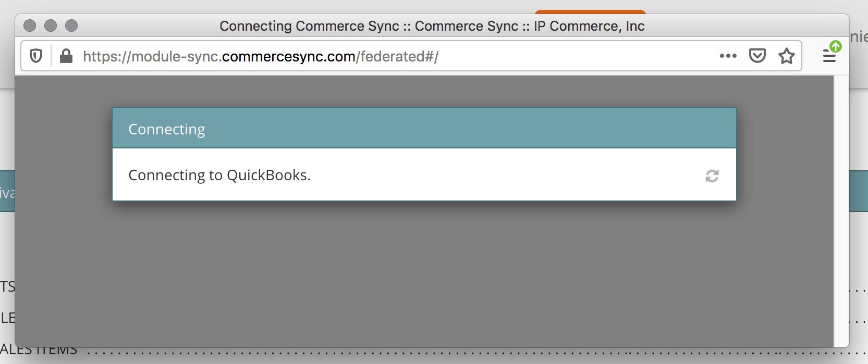Minimize the Commerce Sync popup window
Image resolution: width=868 pixels, height=364 pixels.
[51, 26]
